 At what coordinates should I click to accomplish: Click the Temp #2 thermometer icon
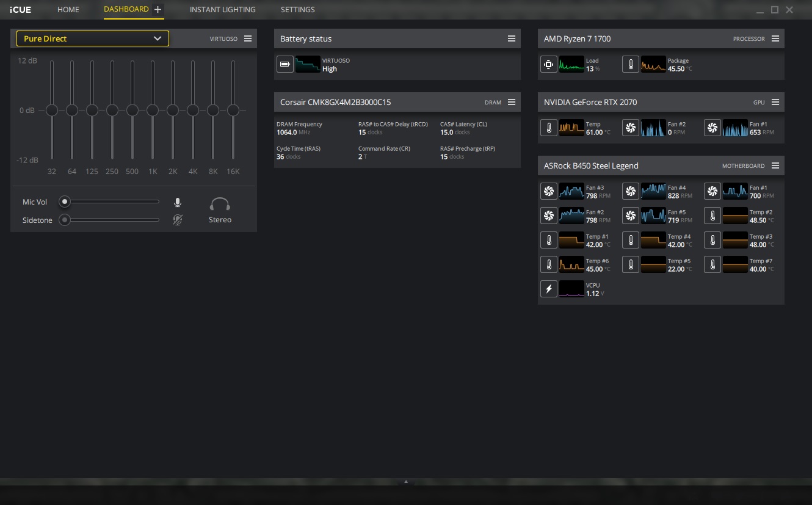(x=712, y=216)
